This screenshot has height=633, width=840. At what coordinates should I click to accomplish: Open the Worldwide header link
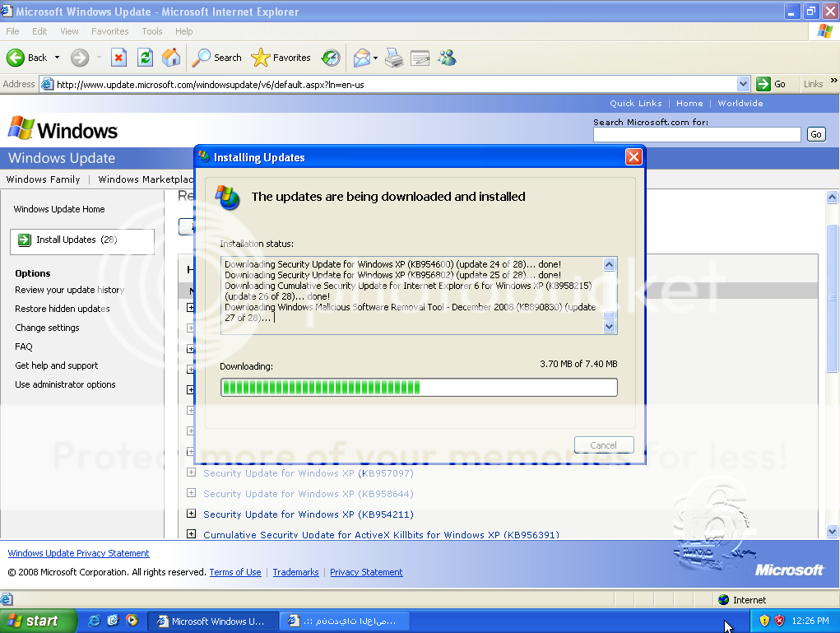pyautogui.click(x=740, y=103)
